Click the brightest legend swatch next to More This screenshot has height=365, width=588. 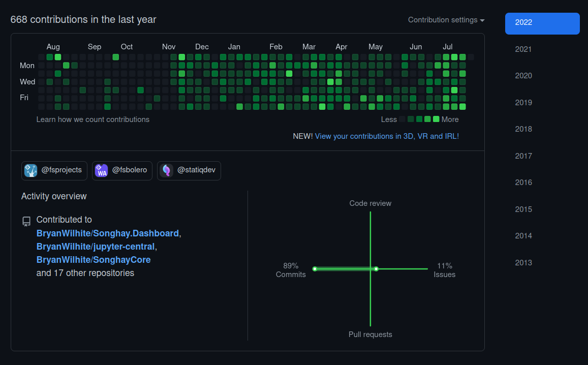(x=436, y=119)
